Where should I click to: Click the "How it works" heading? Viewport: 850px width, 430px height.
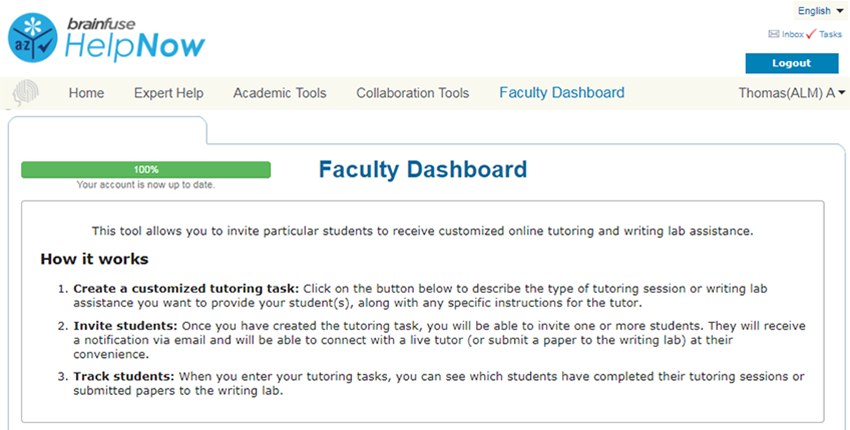[x=94, y=260]
